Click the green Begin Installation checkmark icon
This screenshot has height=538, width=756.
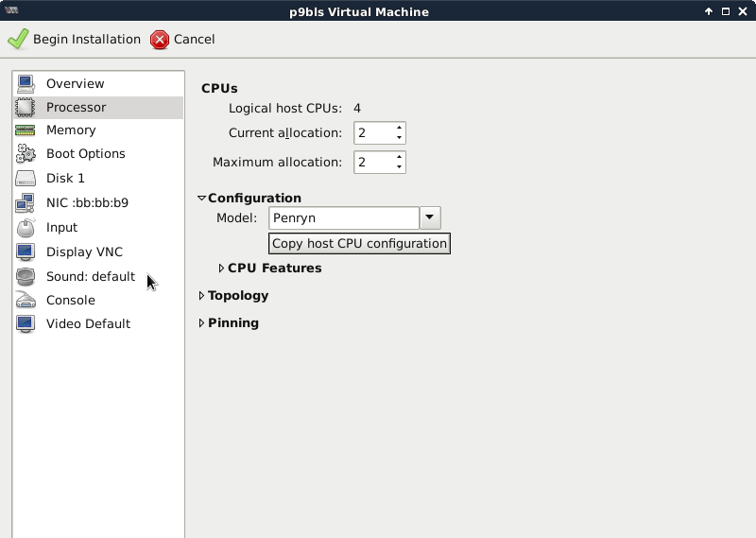coord(18,40)
